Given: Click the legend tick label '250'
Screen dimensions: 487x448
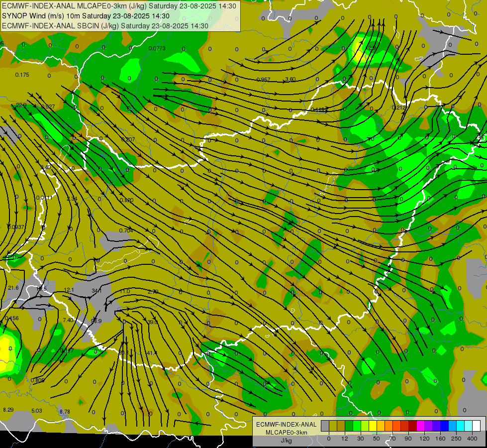Looking at the screenshot, I should pyautogui.click(x=456, y=439).
